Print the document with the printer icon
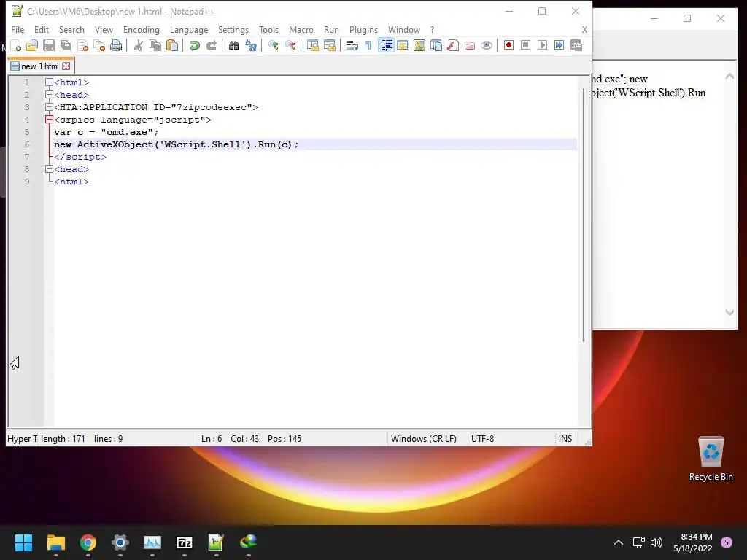Viewport: 747px width, 560px height. (116, 45)
